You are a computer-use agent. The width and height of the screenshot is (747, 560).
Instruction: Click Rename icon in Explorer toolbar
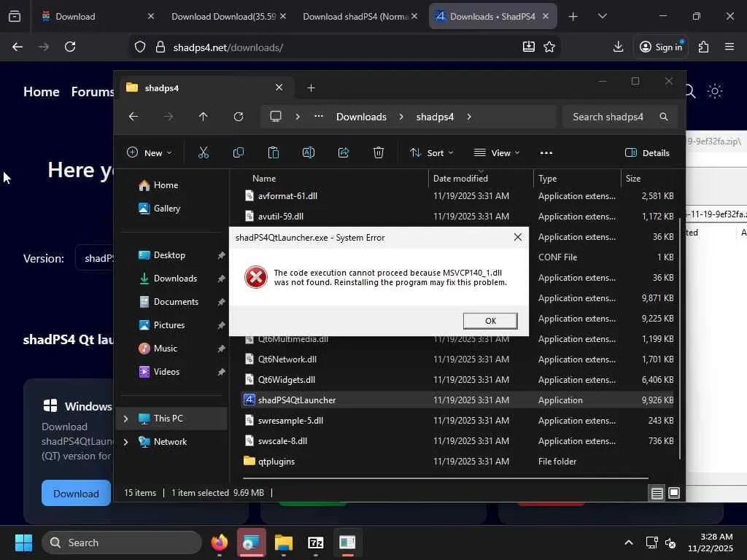coord(309,153)
